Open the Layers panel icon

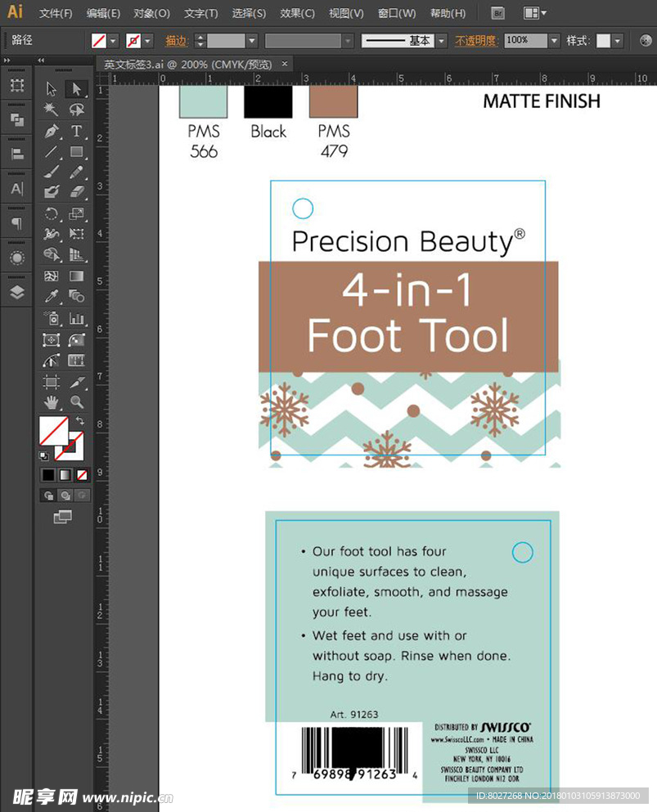tap(16, 292)
